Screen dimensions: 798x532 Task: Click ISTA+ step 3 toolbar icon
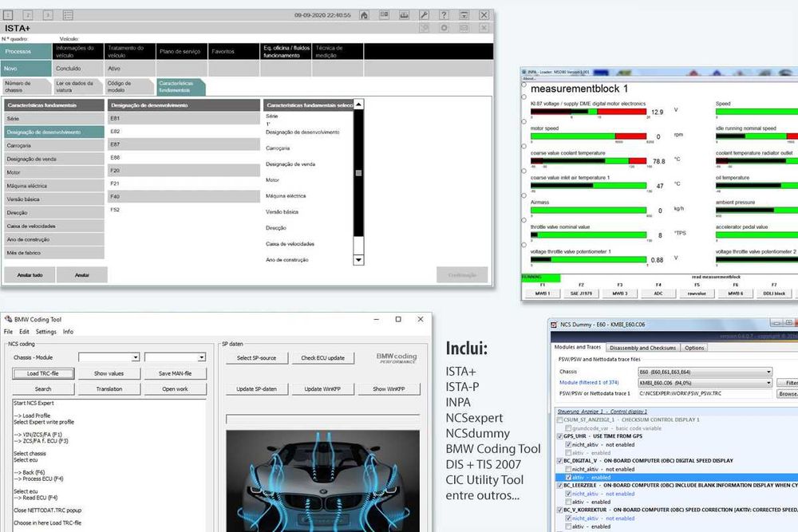point(48,15)
